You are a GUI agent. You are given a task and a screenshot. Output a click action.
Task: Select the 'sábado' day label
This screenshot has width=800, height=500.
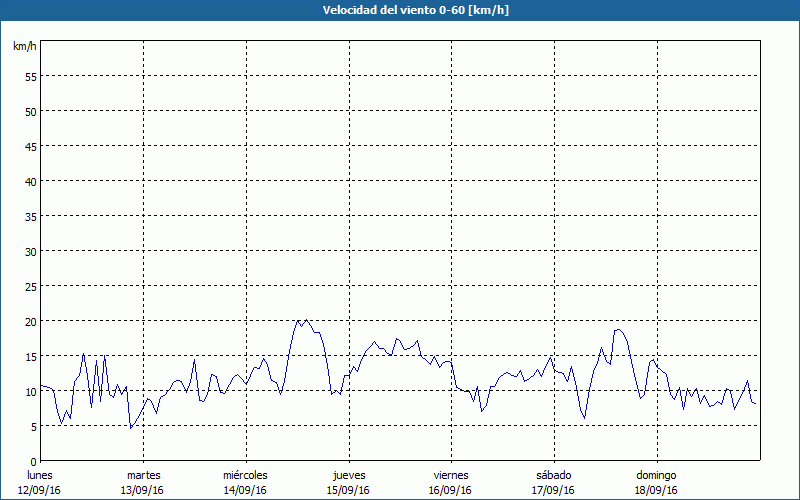pos(553,475)
